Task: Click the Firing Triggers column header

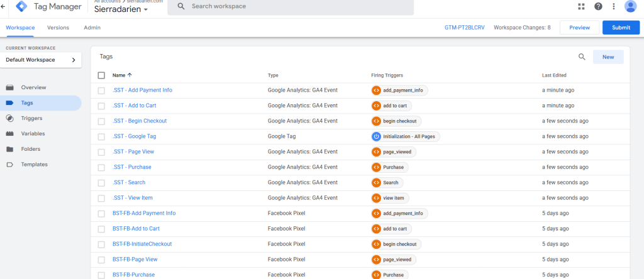Action: (387, 75)
